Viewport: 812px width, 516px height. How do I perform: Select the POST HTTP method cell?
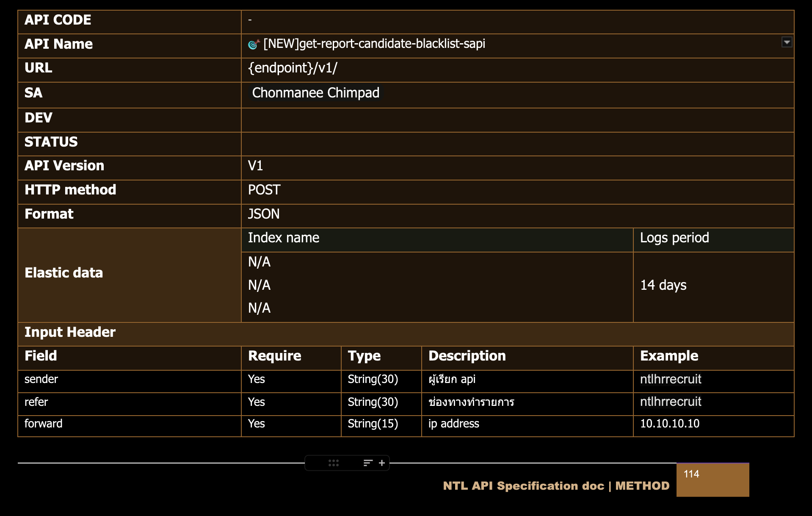click(264, 190)
